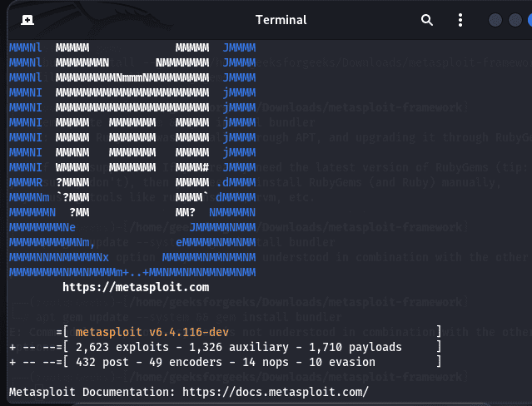Open a new terminal tab
The width and height of the screenshot is (532, 406).
27,20
